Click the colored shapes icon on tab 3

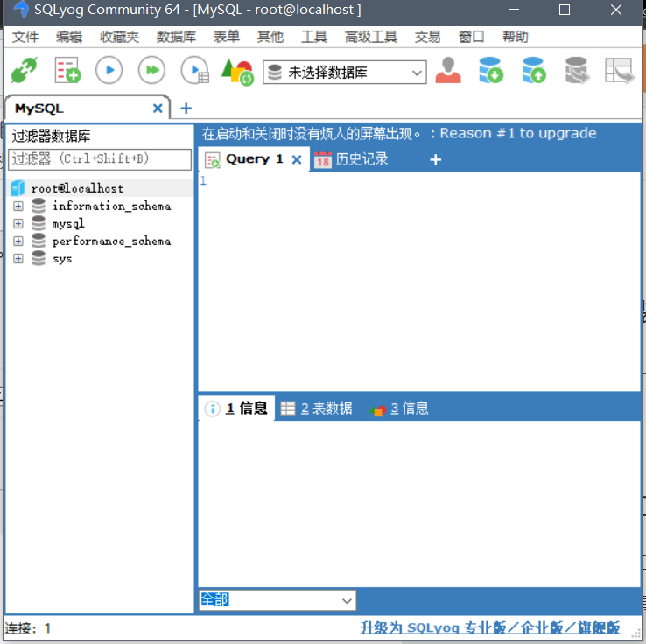coord(378,409)
